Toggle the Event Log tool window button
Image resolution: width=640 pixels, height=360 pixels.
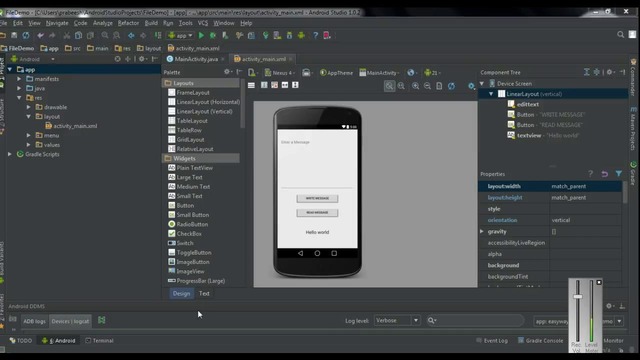coord(492,340)
